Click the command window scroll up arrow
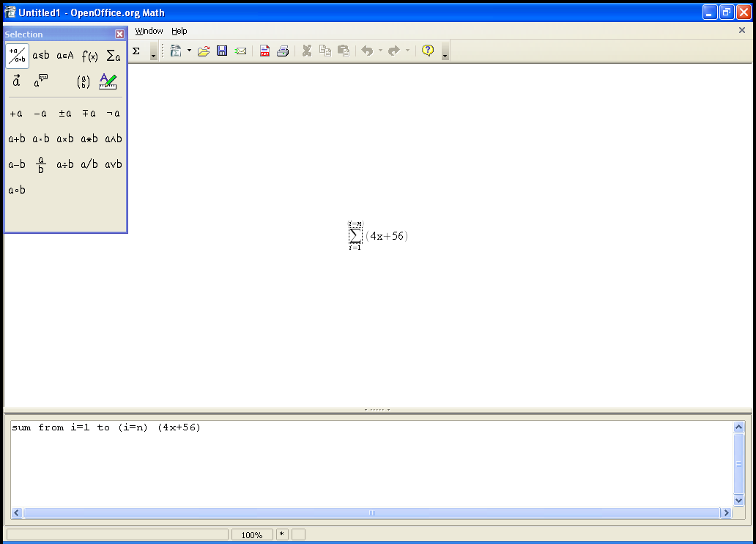Screen dimensions: 756x544 click(x=738, y=427)
